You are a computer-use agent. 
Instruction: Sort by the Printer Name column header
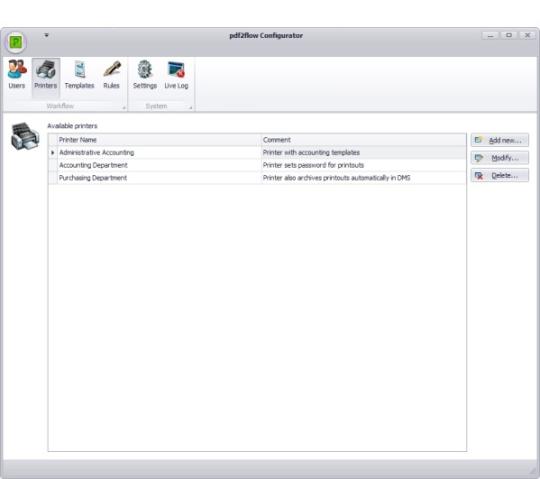[x=159, y=140]
